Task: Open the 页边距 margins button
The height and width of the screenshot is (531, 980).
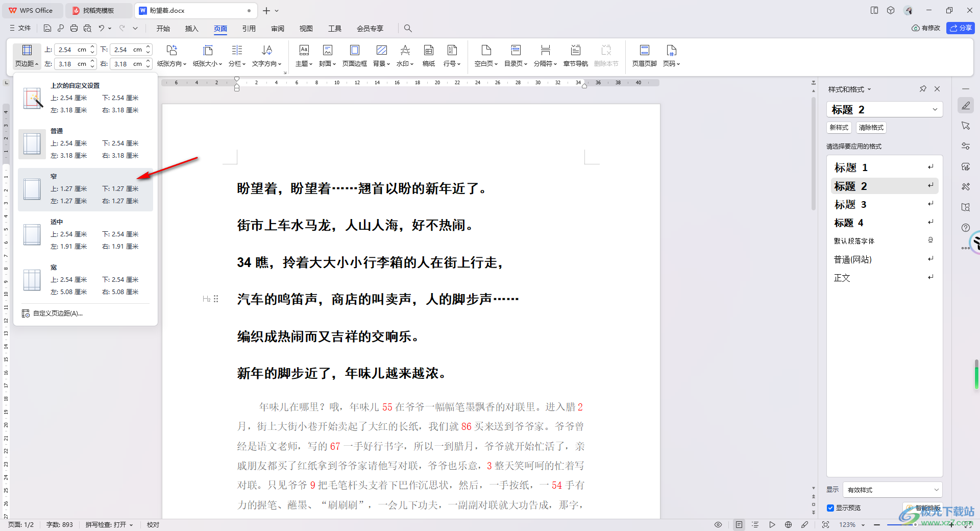Action: 27,55
